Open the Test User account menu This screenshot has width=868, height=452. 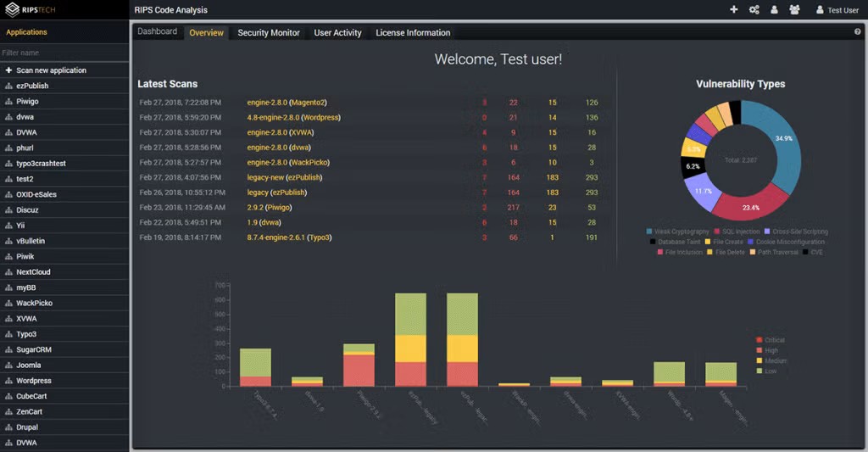[837, 10]
